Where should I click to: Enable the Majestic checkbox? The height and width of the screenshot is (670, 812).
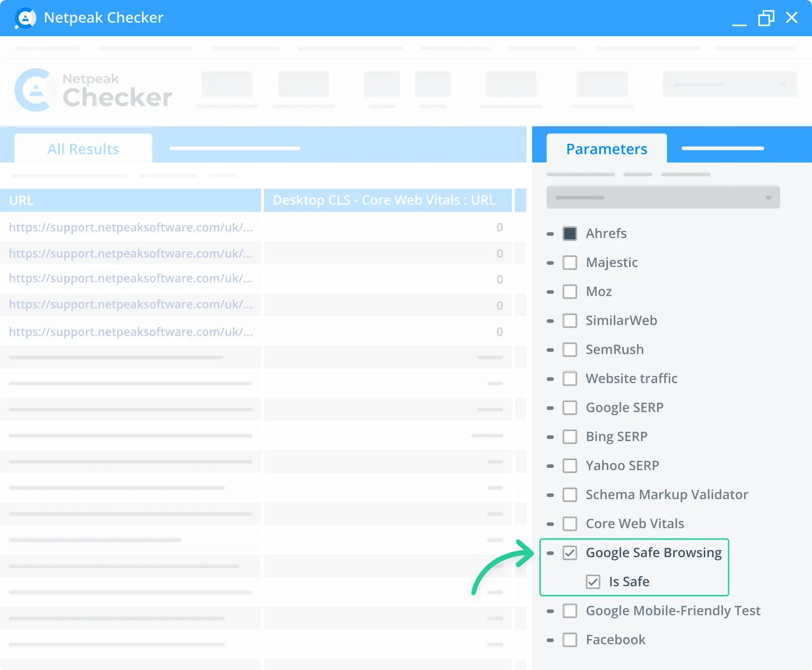point(570,263)
